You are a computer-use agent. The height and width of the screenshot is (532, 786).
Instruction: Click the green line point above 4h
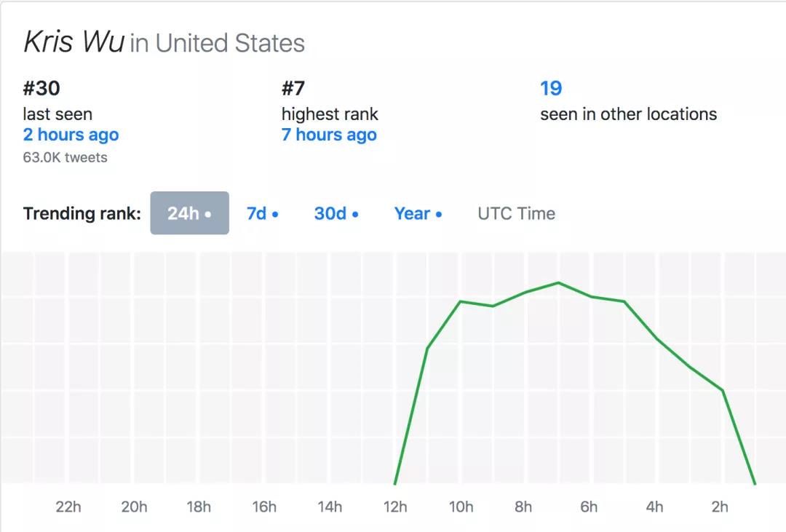(657, 339)
